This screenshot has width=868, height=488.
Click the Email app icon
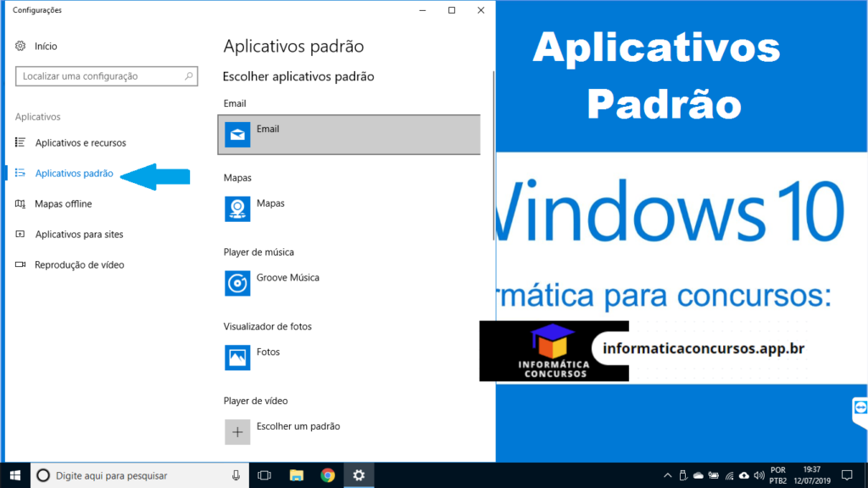coord(237,134)
